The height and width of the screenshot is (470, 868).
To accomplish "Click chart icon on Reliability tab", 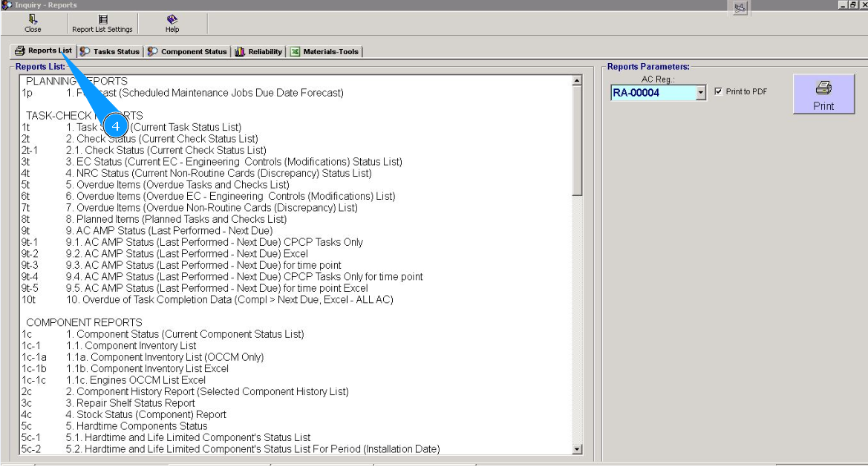I will (x=240, y=51).
